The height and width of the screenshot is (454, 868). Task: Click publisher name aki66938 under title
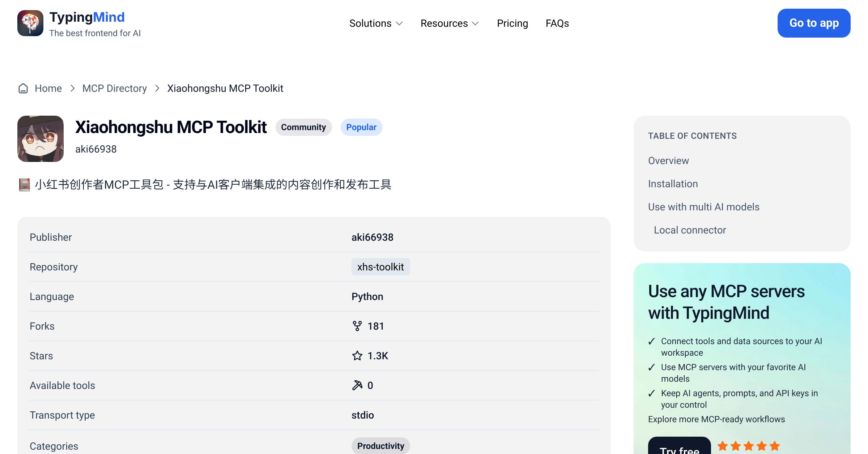[96, 149]
